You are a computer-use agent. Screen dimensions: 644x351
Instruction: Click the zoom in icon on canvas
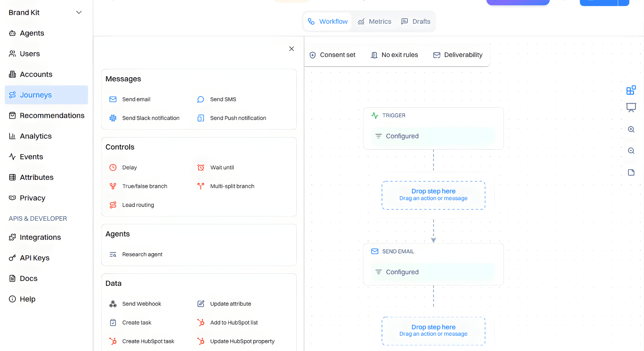pyautogui.click(x=631, y=129)
